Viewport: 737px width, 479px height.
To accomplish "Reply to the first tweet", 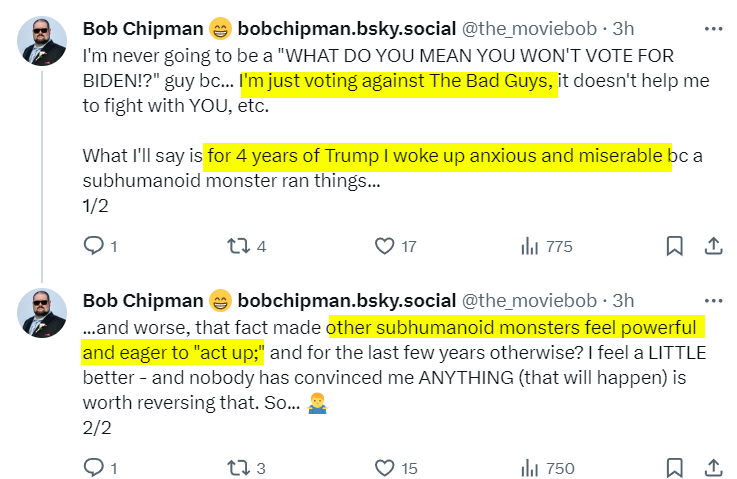I will click(93, 246).
